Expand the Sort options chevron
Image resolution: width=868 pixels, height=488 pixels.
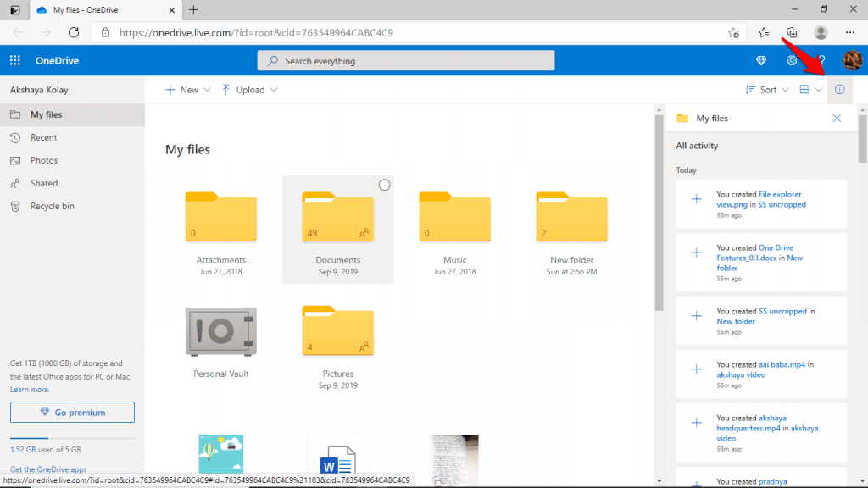784,89
